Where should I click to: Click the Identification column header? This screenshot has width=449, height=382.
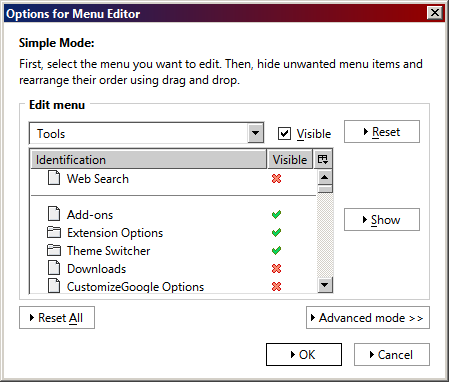149,159
